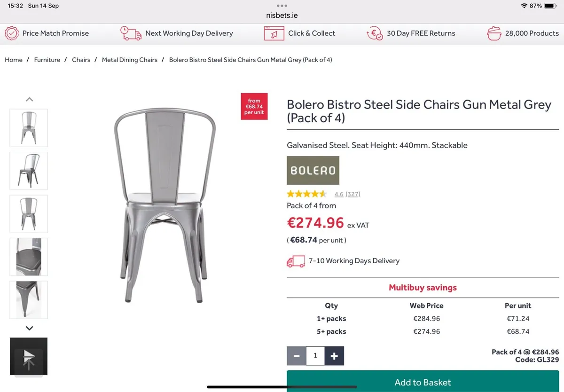
Task: Navigate to Metal Dining Chairs breadcrumb
Action: coord(130,60)
